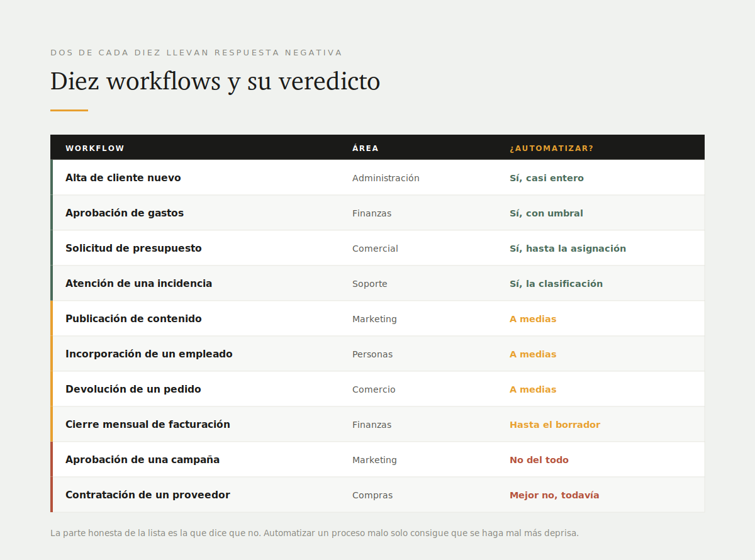Select the 'Compras' area cell

coord(372,495)
